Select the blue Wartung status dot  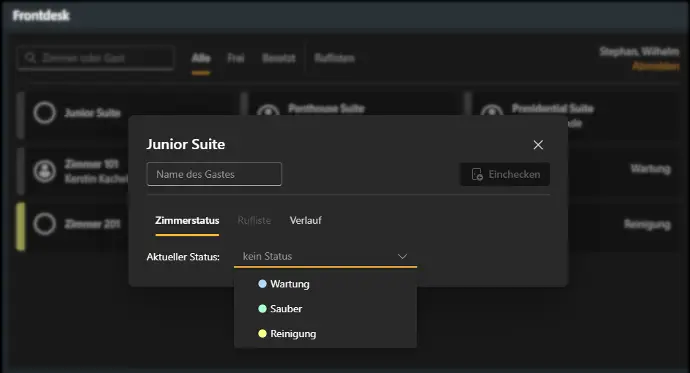point(262,284)
